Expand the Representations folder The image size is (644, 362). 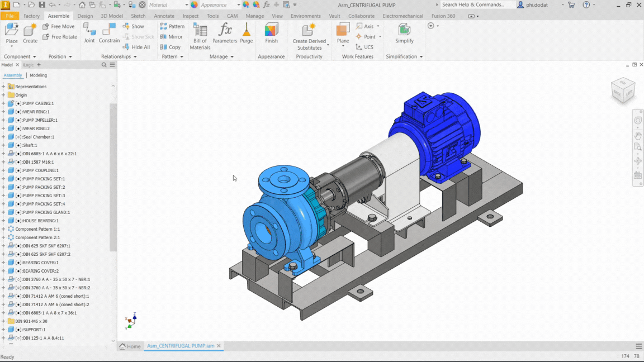[x=3, y=87]
